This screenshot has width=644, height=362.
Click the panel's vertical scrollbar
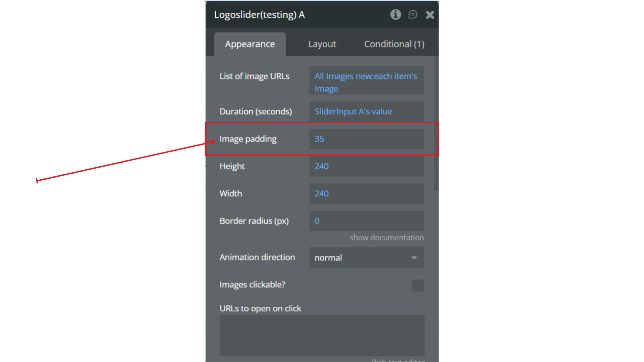pyautogui.click(x=436, y=124)
